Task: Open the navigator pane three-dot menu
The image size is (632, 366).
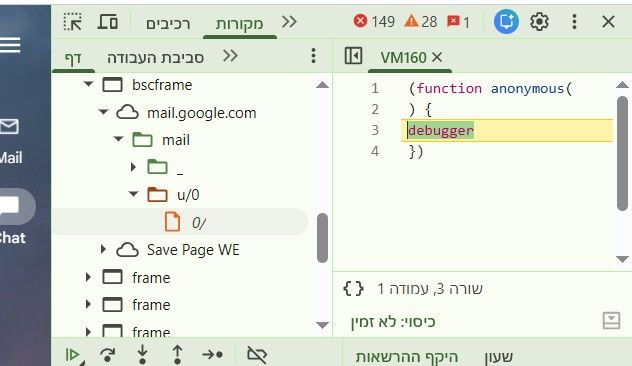Action: [313, 56]
